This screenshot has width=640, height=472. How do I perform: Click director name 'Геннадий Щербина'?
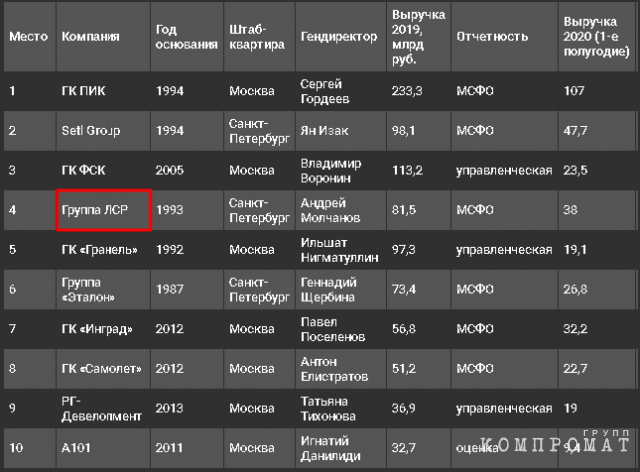click(x=329, y=289)
